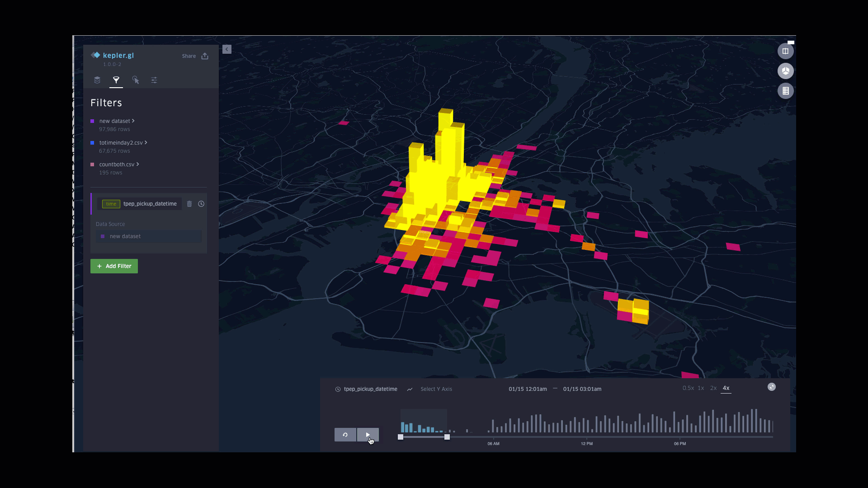
Task: Click the right time range slider handle
Action: pos(447,437)
